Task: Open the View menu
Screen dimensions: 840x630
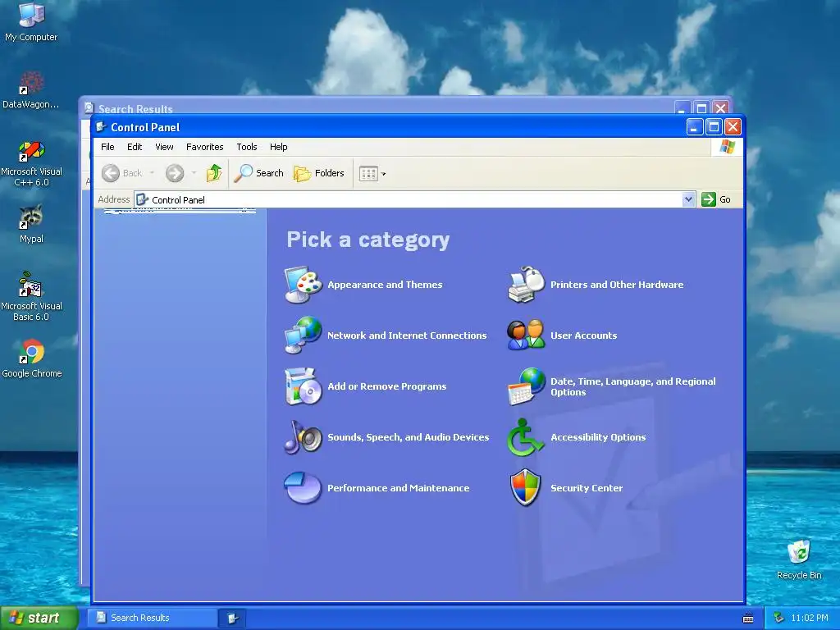Action: tap(164, 147)
